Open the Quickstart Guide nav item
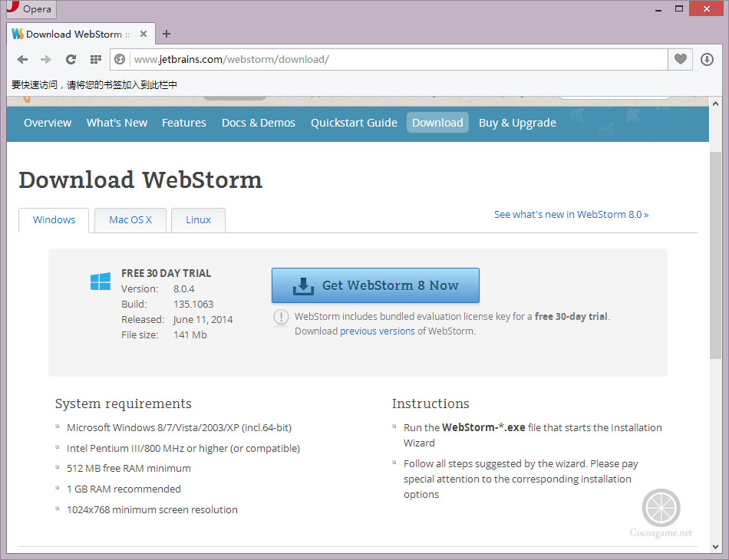Screen dimensions: 729x560 click(x=354, y=123)
